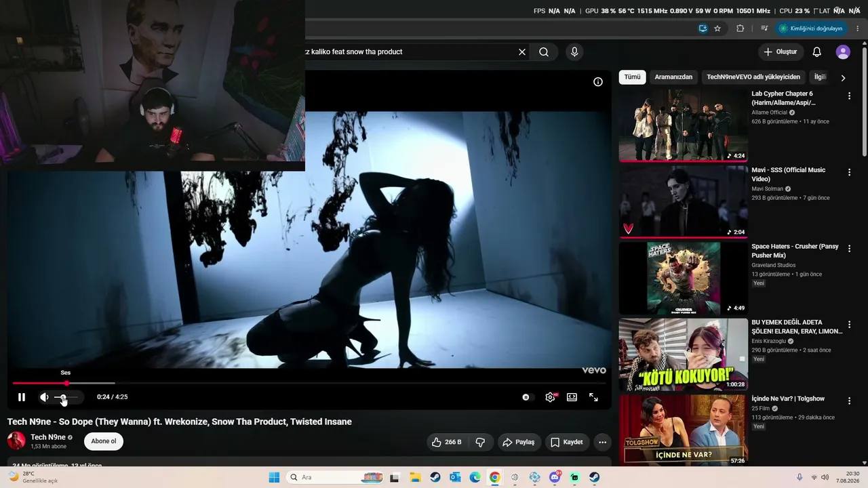Show more filter chips with the arrow
Screen dimensions: 868x488
coord(843,78)
